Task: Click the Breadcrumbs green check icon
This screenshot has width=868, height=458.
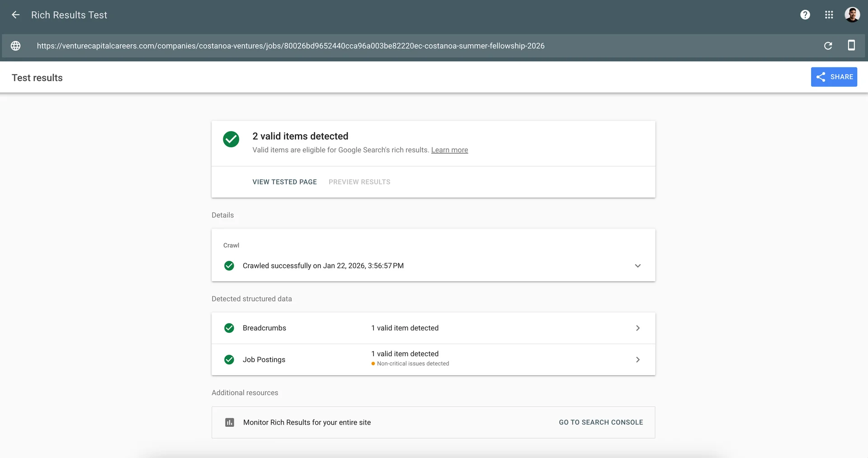Action: tap(229, 328)
